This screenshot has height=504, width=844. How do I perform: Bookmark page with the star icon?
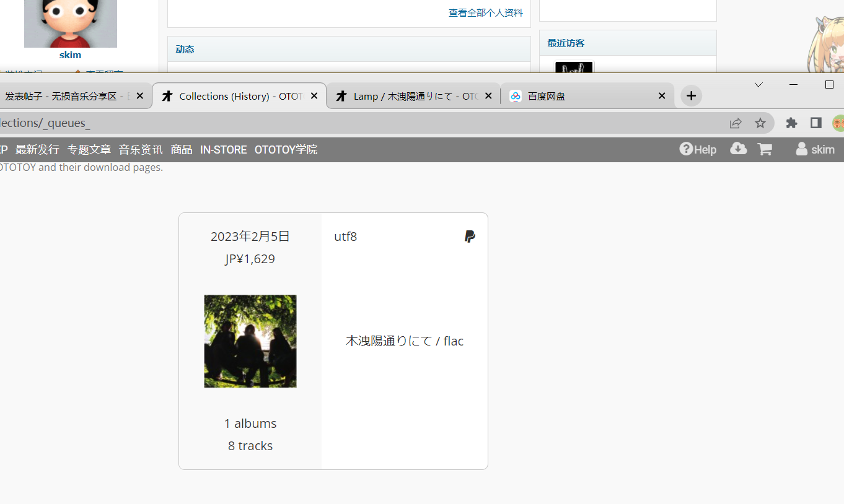tap(760, 123)
